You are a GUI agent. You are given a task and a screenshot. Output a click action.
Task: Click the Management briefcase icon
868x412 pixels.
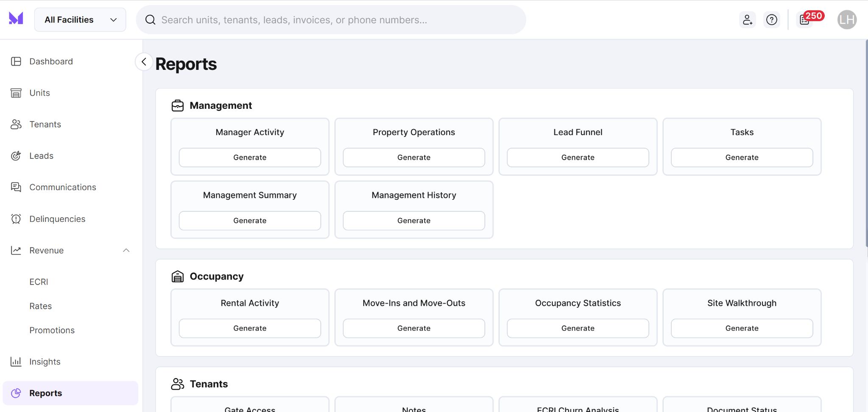178,105
